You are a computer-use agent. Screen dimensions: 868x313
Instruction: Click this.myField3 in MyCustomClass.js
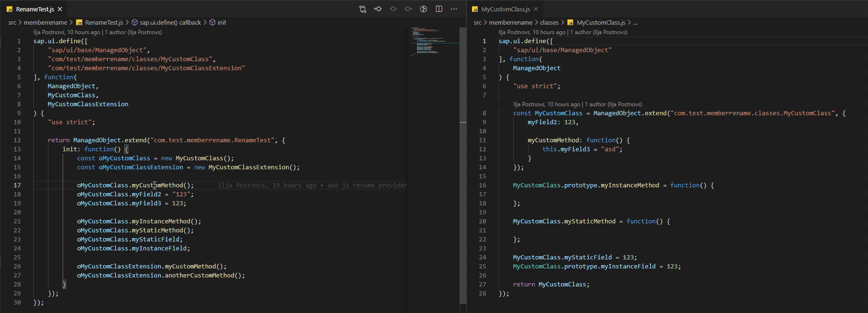pos(566,149)
